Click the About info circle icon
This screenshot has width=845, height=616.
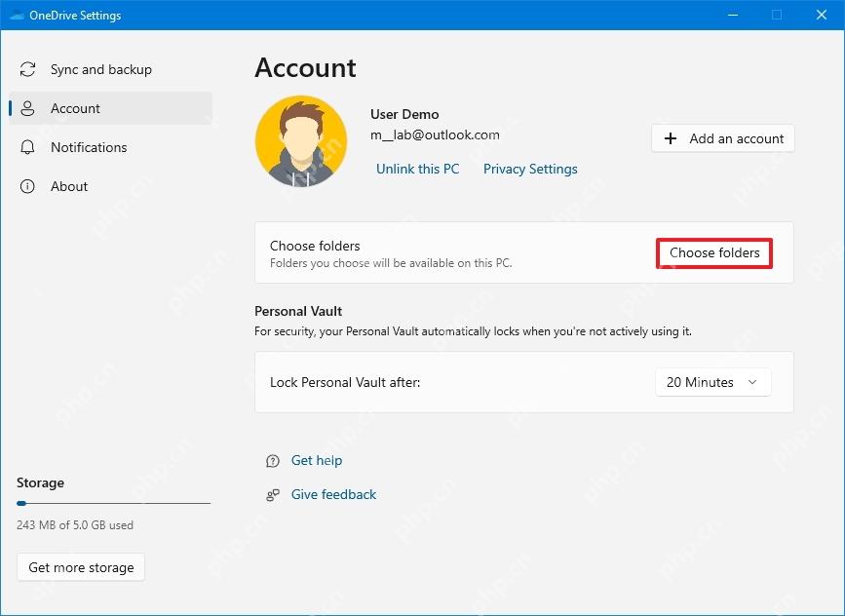coord(27,186)
